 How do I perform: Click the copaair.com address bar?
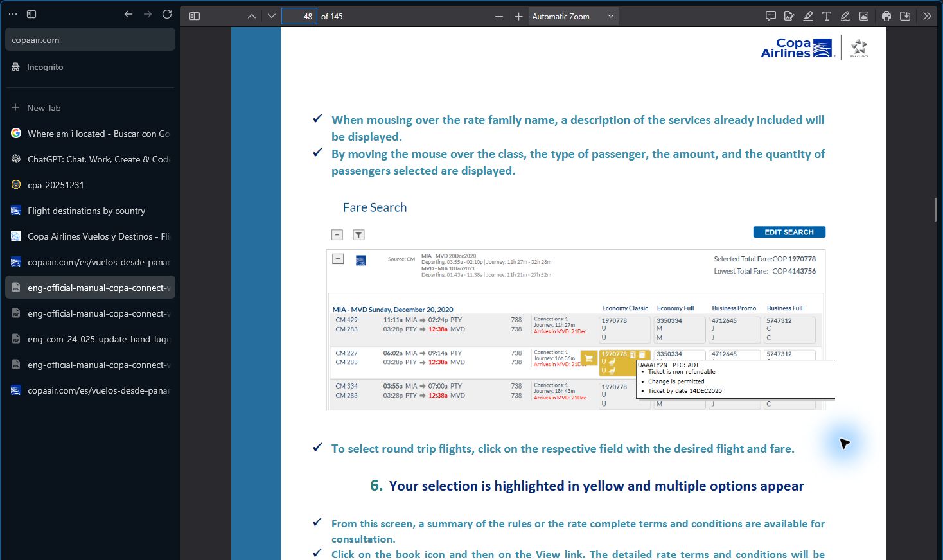pyautogui.click(x=90, y=40)
